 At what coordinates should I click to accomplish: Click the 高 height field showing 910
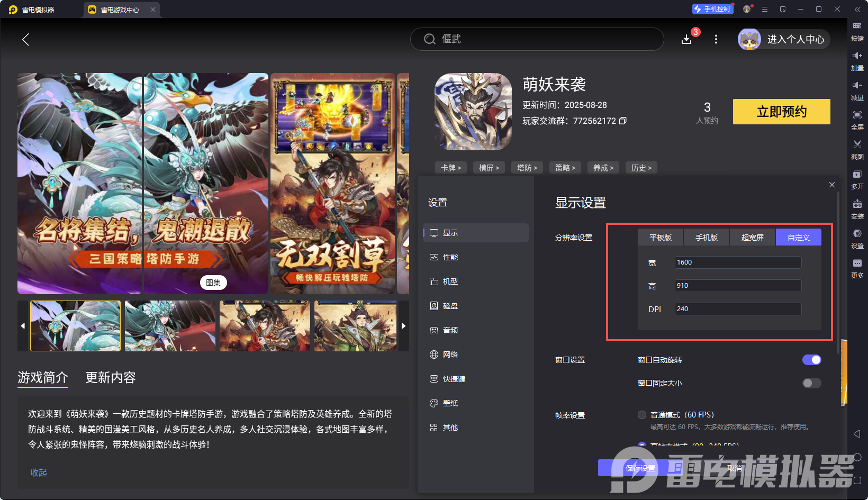tap(738, 286)
